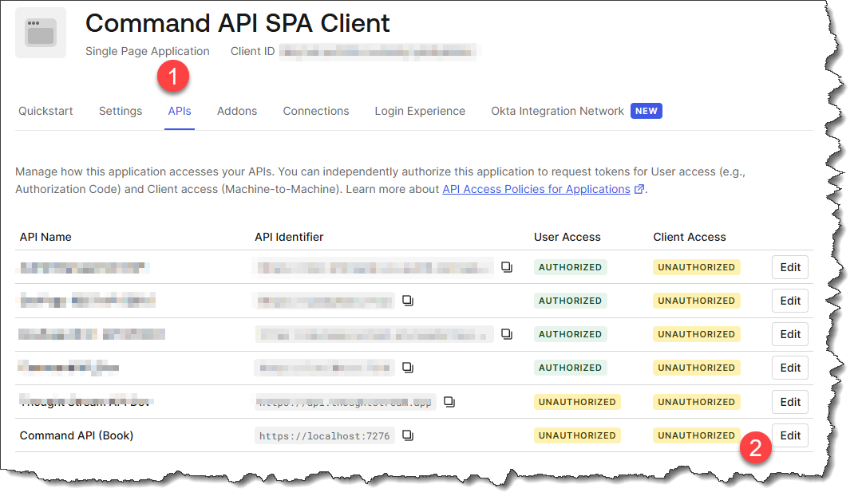This screenshot has width=862, height=504.
Task: Click the blurred Client ID value
Action: tap(378, 52)
